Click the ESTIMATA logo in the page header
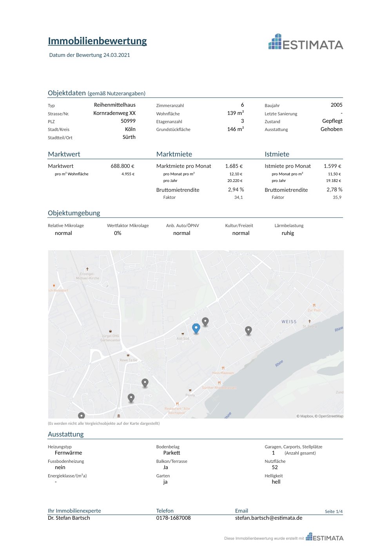This screenshot has width=392, height=555. [x=306, y=42]
